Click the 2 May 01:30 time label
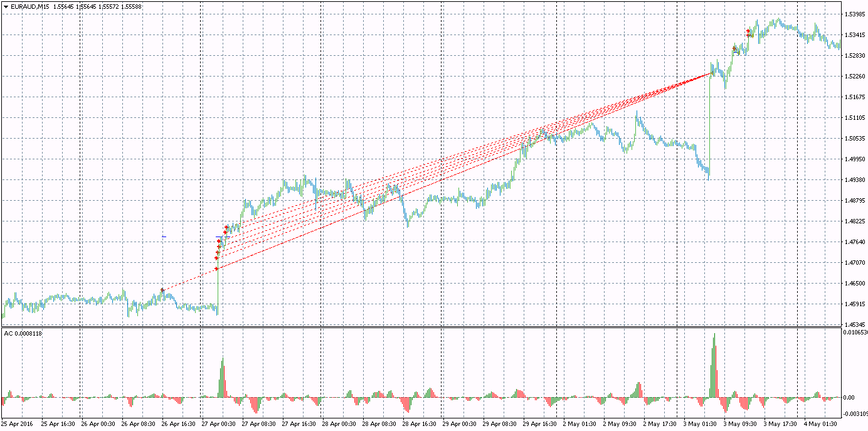 tap(580, 424)
